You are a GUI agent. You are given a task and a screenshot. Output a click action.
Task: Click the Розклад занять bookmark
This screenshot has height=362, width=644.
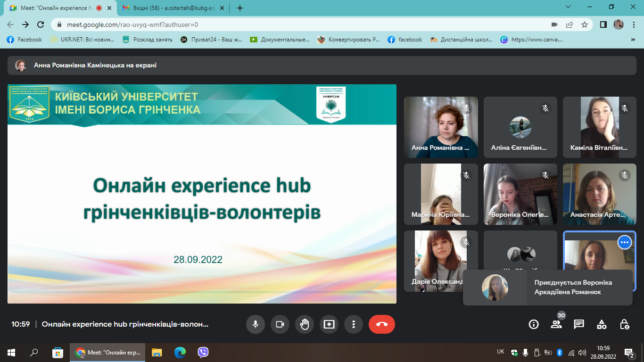pos(148,40)
